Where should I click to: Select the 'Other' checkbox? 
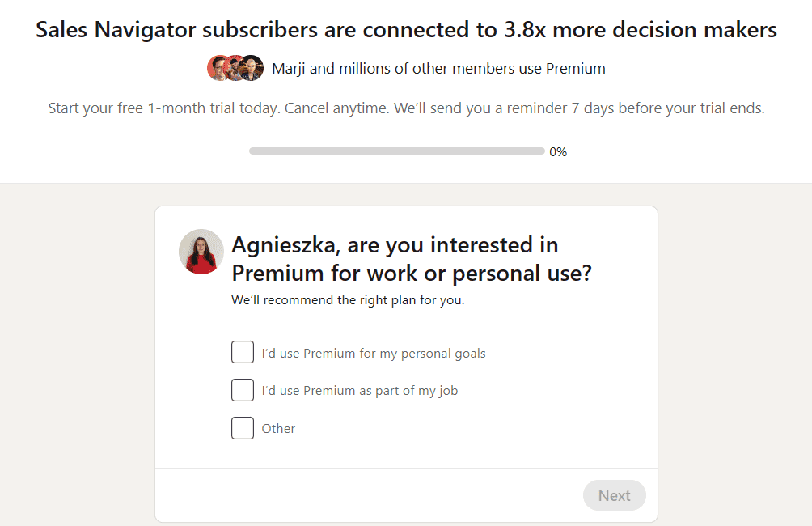243,428
